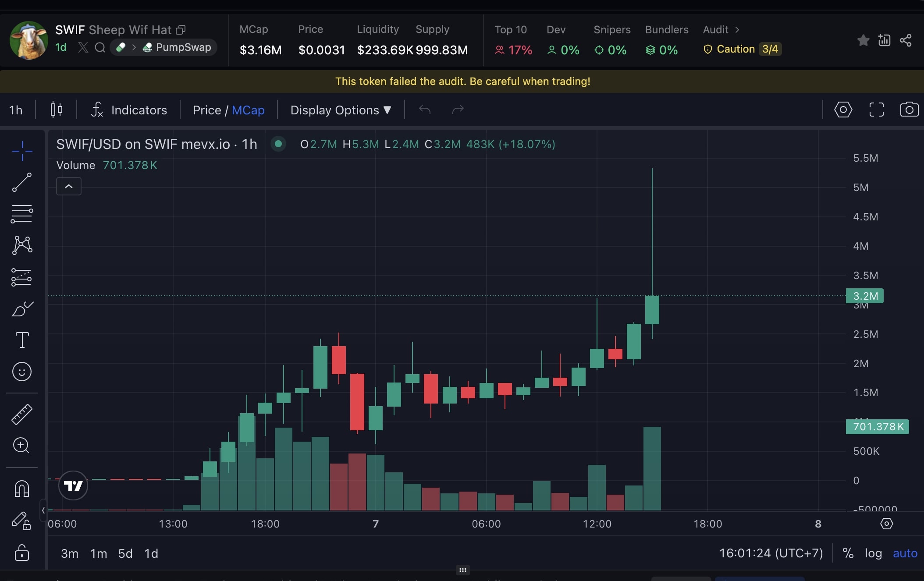Toggle log scale mode

[x=873, y=553]
